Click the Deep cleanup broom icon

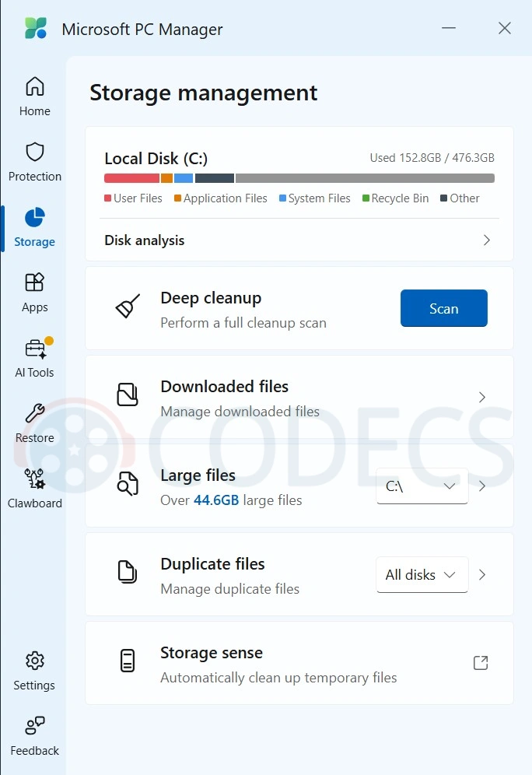click(x=128, y=307)
